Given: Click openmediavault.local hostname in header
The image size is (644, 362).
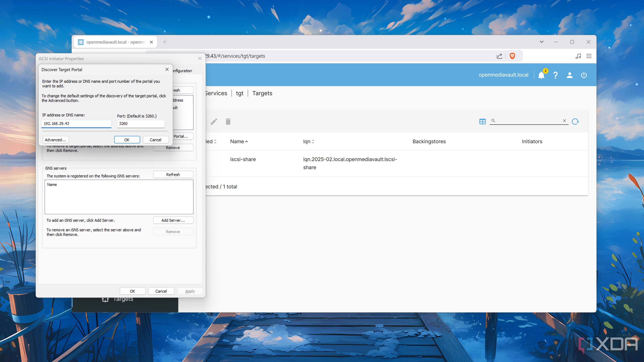Looking at the screenshot, I should [503, 75].
